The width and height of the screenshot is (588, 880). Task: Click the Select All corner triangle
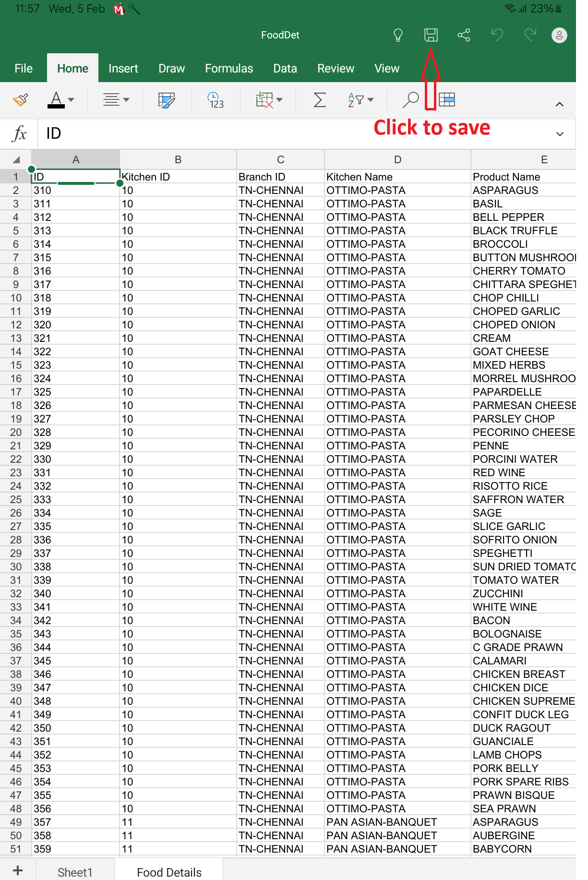point(16,159)
